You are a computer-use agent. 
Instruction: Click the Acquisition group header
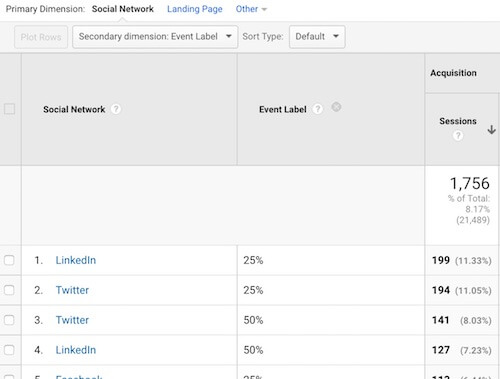[x=453, y=73]
